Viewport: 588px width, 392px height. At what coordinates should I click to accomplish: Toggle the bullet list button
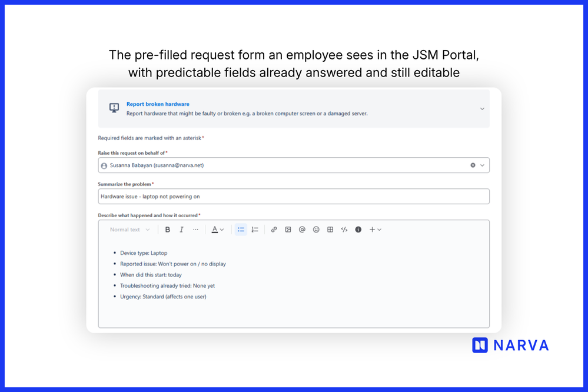click(241, 230)
